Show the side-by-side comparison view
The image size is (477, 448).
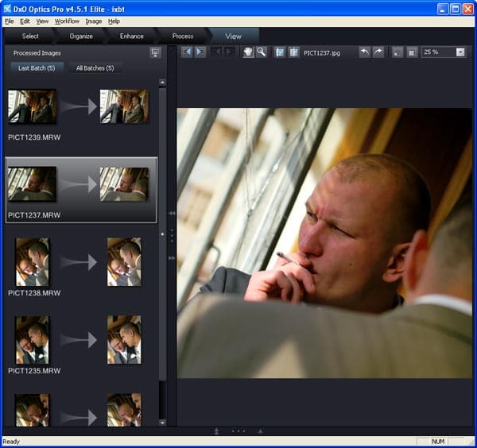(293, 52)
